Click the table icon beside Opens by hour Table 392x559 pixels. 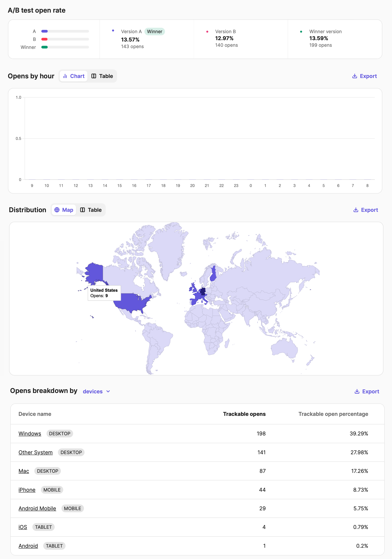[94, 76]
